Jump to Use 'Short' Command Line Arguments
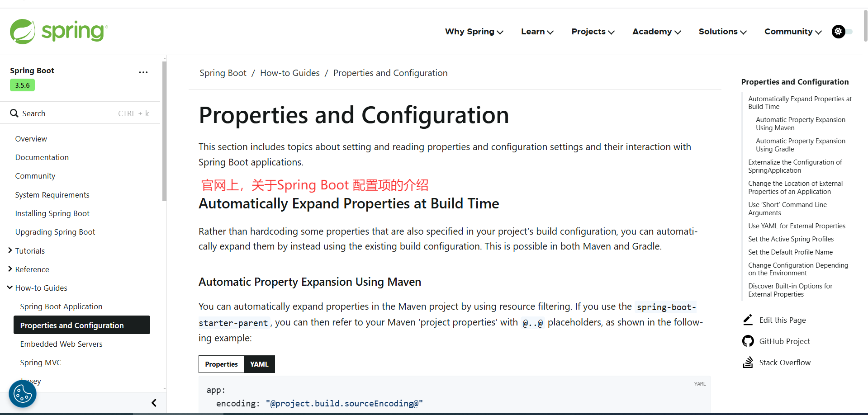 click(x=787, y=209)
